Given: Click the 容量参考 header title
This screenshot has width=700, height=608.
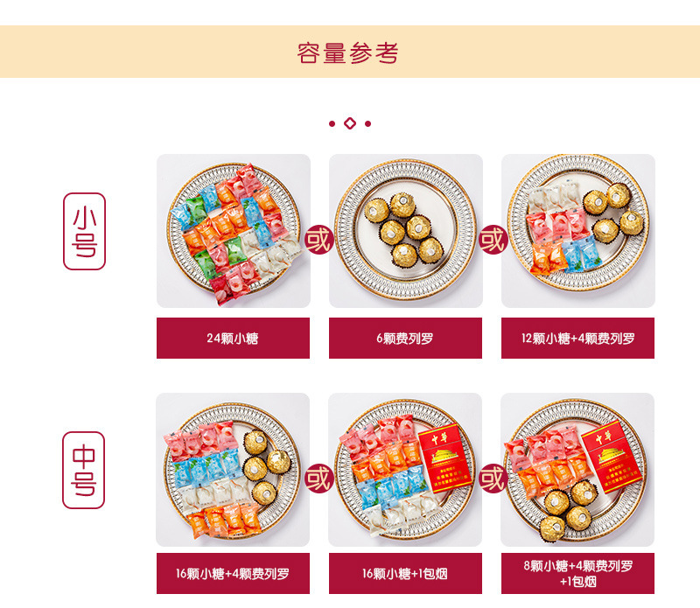Looking at the screenshot, I should point(347,53).
